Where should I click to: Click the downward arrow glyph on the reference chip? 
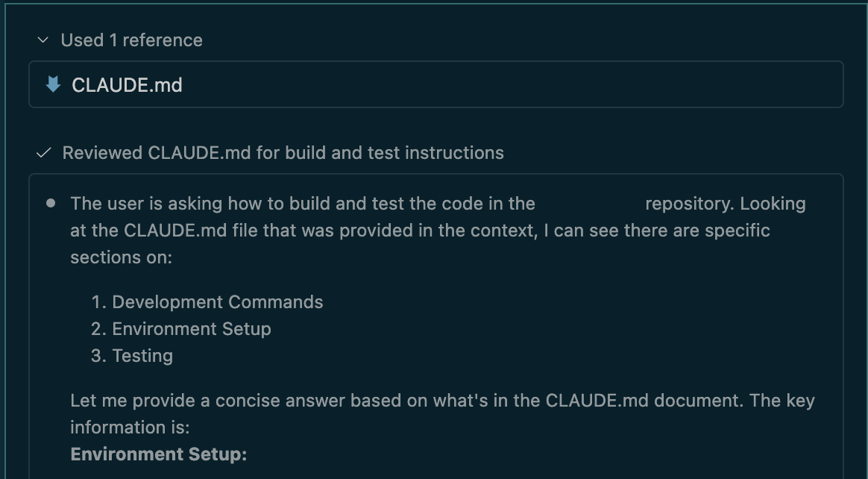click(x=51, y=84)
